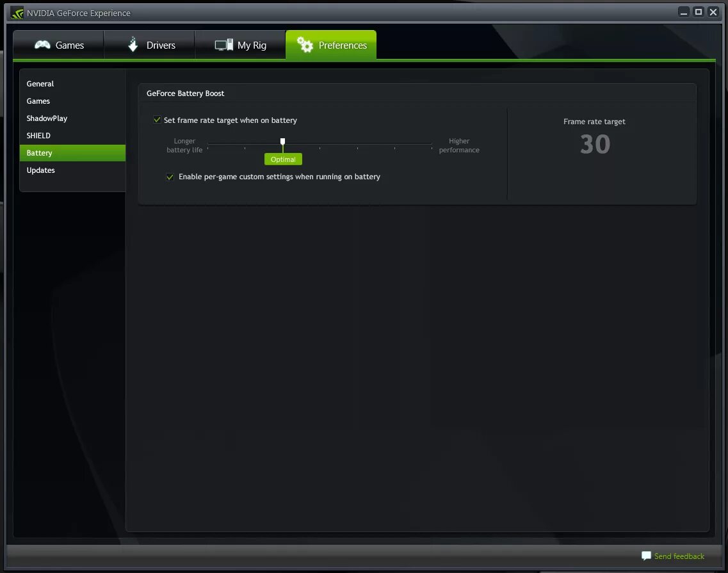Select the Preferences tab
728x573 pixels.
tap(331, 45)
